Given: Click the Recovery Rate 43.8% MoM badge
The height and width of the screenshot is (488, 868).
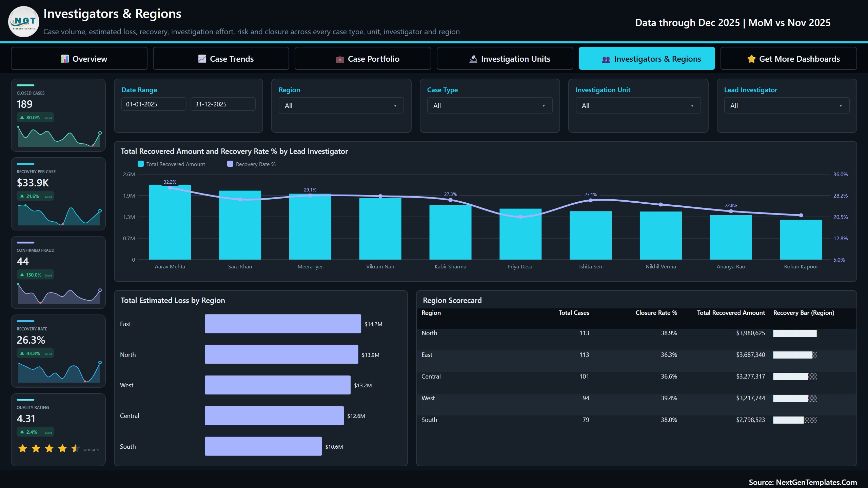Looking at the screenshot, I should pos(35,353).
